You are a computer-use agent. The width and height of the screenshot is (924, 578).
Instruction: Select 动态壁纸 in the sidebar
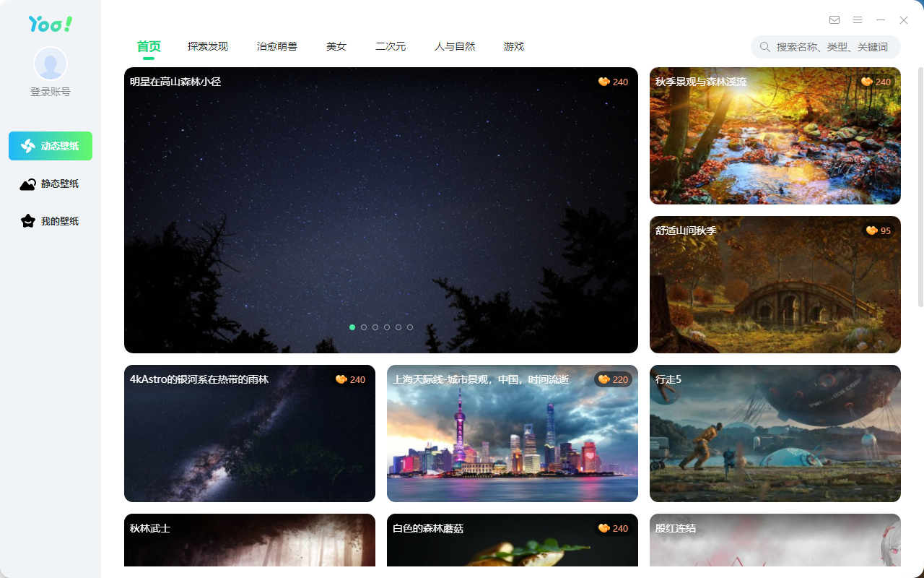click(x=51, y=146)
